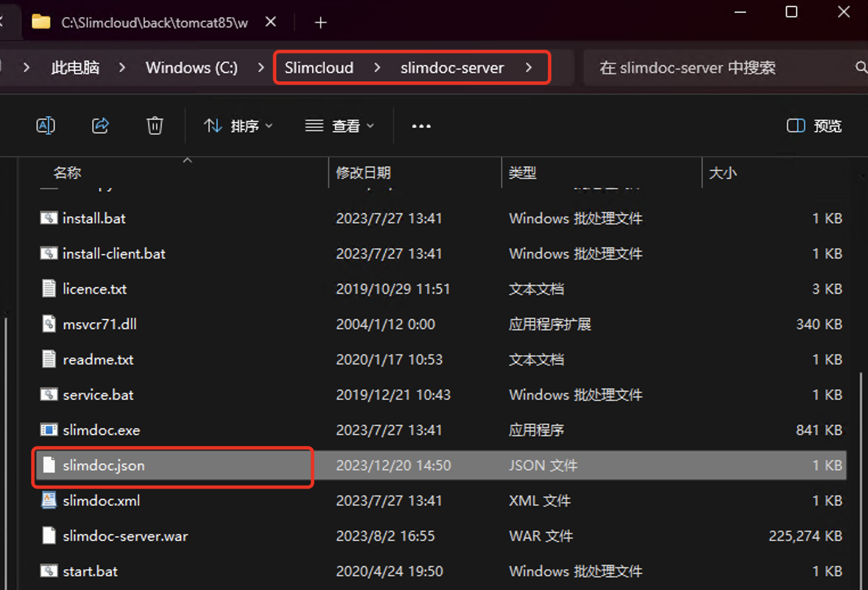This screenshot has height=590, width=868.
Task: Click the JSON 文件 type cell
Action: [x=543, y=465]
